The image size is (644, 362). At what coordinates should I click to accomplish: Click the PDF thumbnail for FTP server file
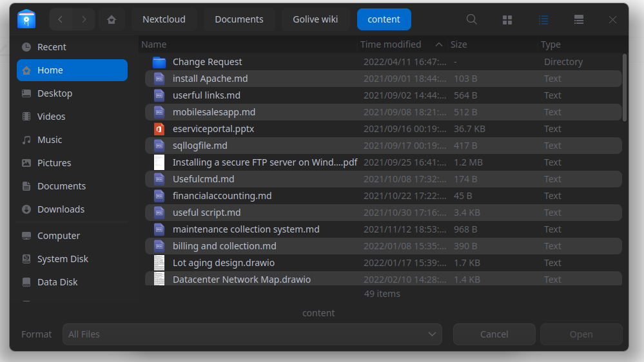pyautogui.click(x=159, y=162)
